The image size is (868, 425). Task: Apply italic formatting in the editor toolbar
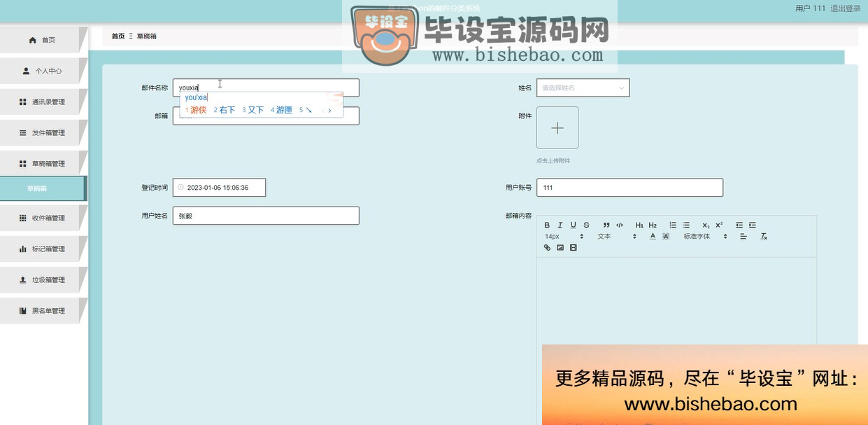pos(560,225)
